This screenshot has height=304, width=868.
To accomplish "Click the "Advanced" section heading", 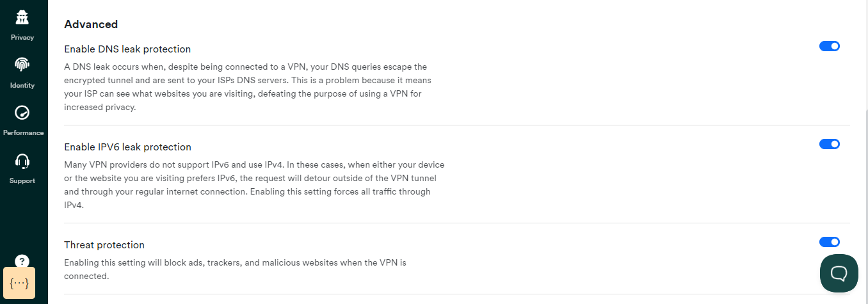I will click(91, 24).
